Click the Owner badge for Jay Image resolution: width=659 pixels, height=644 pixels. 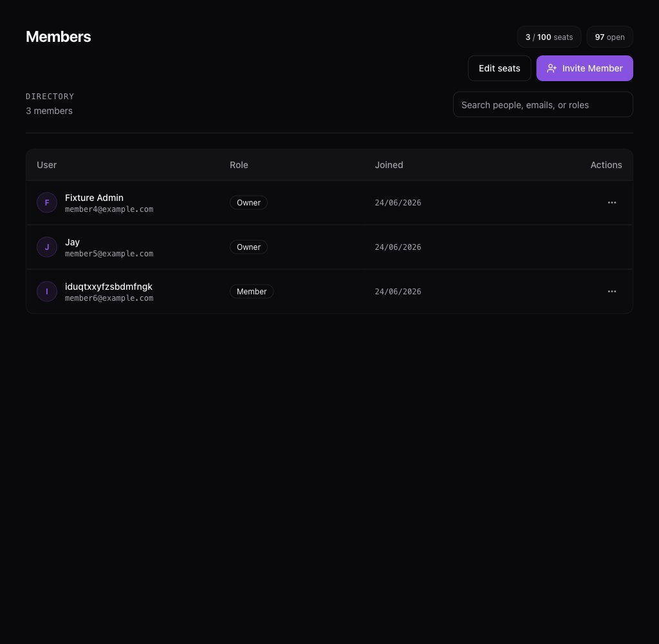point(248,247)
